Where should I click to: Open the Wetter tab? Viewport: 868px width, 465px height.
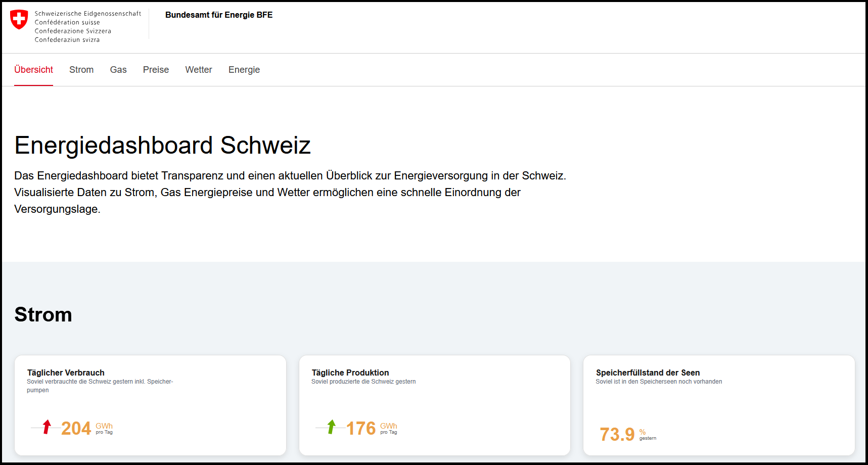pos(199,70)
